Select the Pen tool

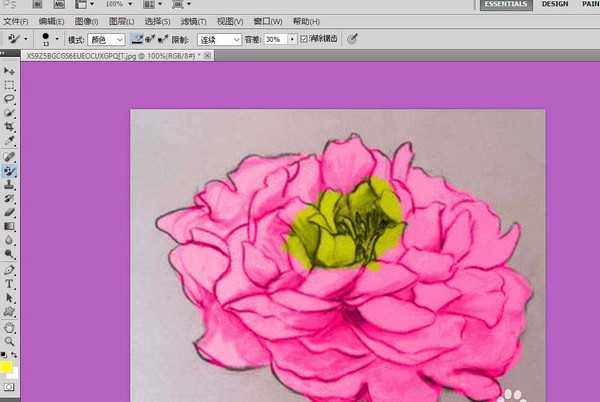[x=10, y=270]
